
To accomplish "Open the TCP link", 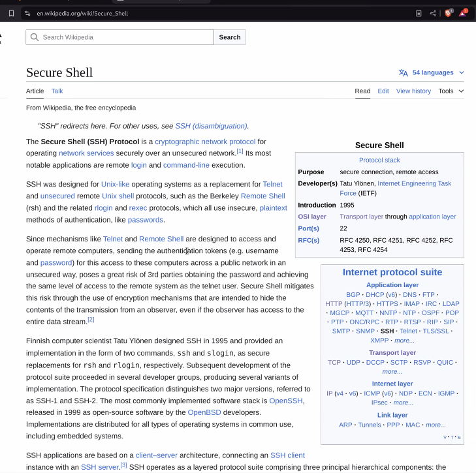I will point(334,362).
